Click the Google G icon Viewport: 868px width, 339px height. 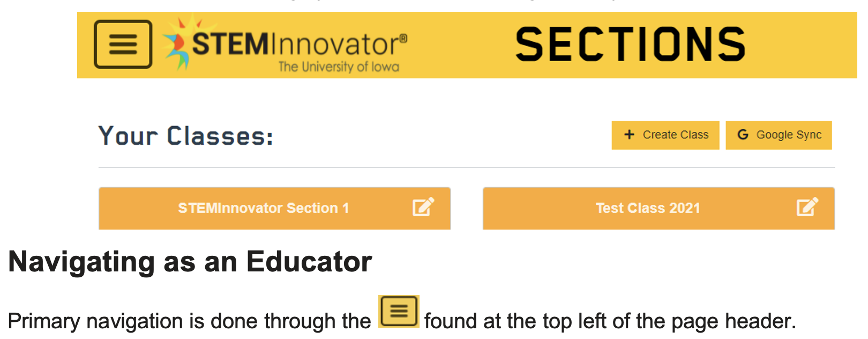click(x=743, y=135)
